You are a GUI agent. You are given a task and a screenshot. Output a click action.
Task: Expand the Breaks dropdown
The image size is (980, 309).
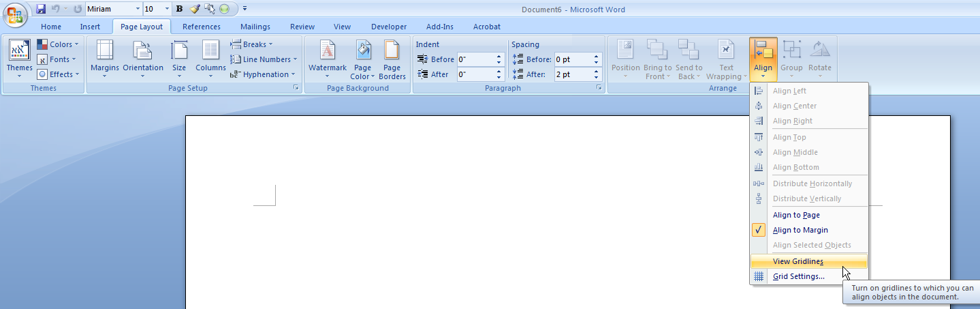[x=251, y=44]
